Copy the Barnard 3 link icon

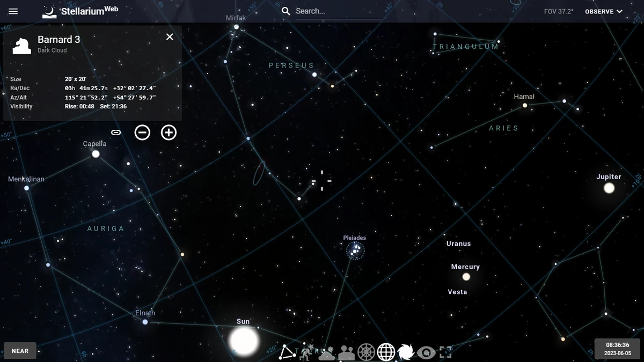(115, 132)
